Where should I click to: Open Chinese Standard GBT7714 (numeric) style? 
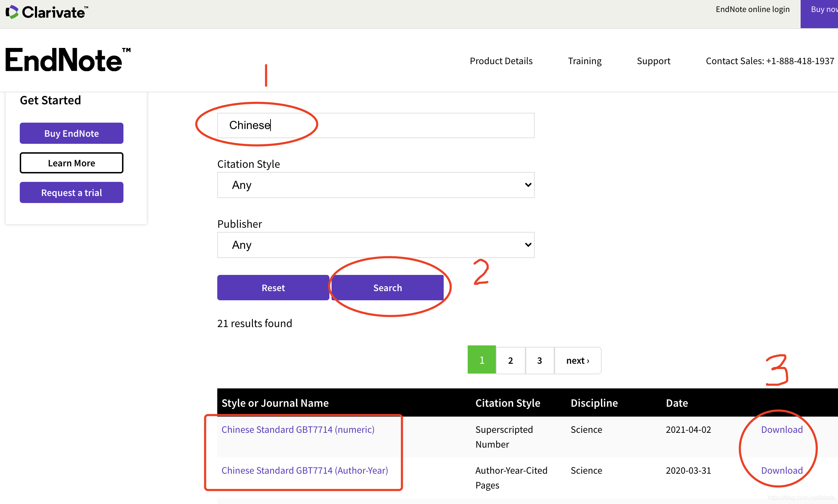click(x=298, y=429)
